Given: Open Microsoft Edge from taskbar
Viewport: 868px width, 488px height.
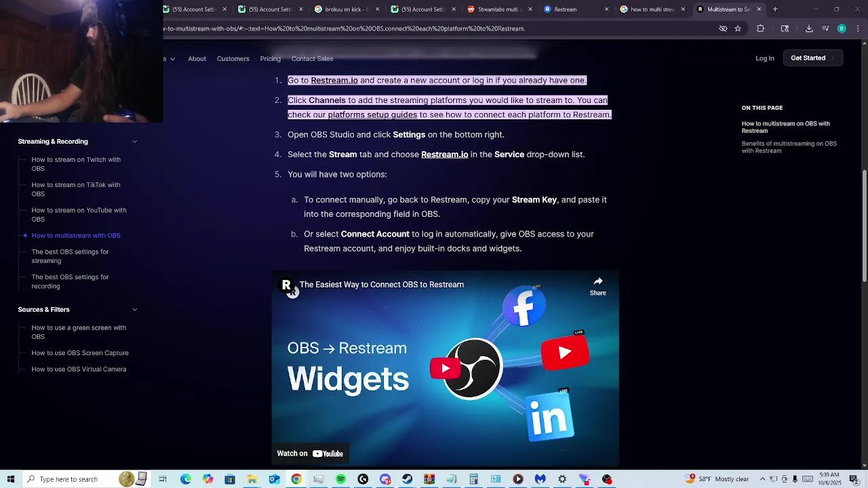Looking at the screenshot, I should (x=185, y=479).
